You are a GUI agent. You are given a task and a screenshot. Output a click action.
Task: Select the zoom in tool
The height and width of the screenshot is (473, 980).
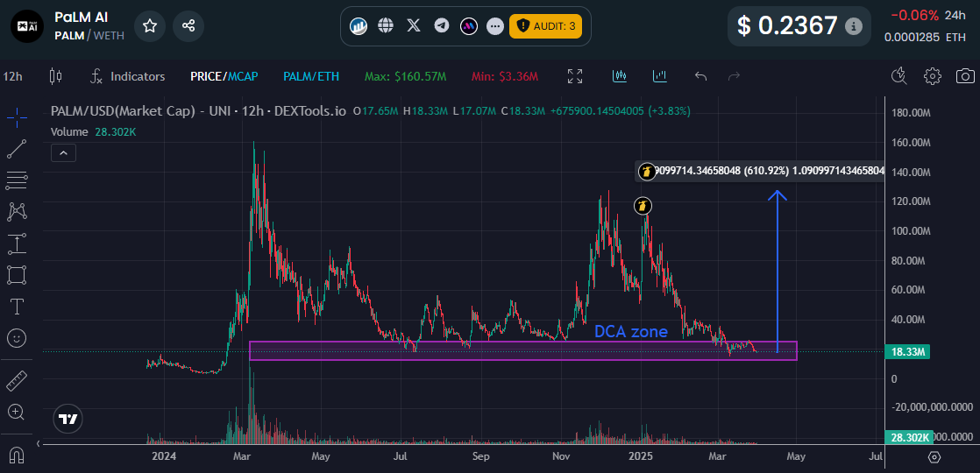click(x=17, y=412)
